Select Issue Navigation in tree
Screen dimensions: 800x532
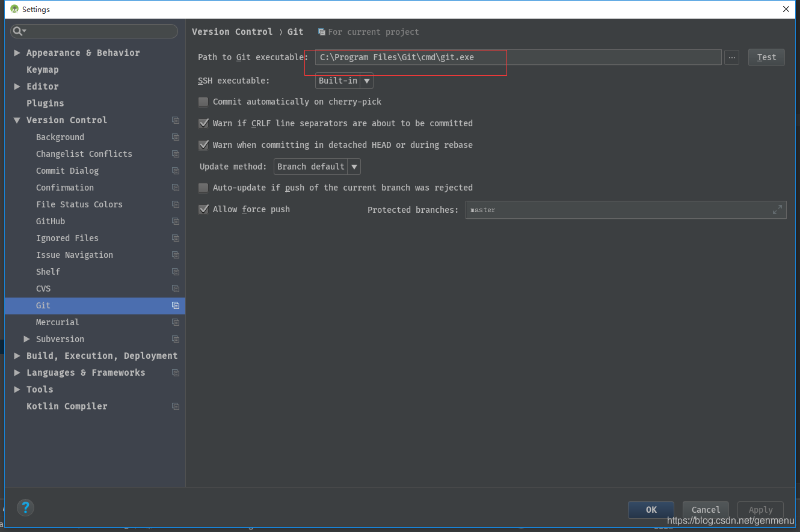tap(75, 255)
